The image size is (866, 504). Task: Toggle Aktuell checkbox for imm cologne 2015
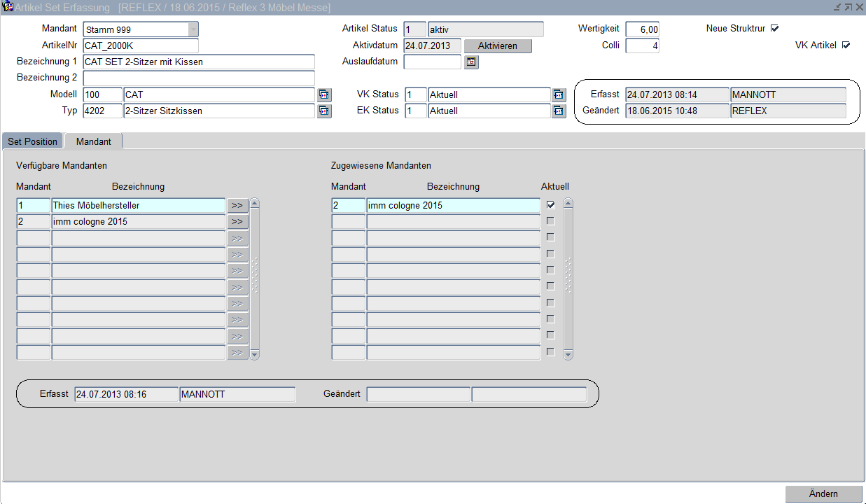(551, 205)
